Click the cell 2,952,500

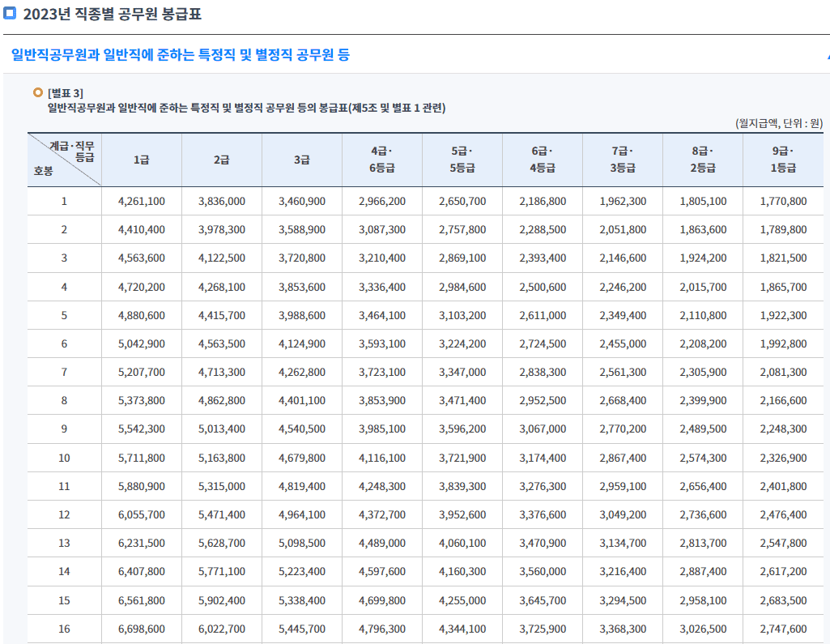543,401
